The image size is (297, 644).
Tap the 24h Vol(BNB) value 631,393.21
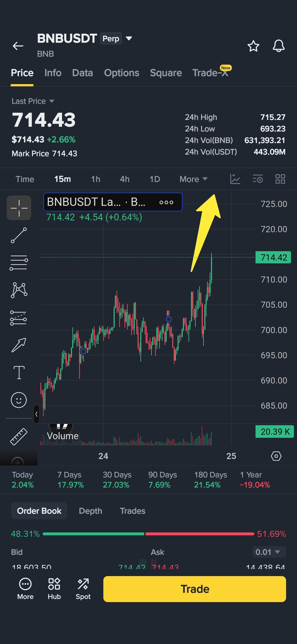[x=265, y=140]
